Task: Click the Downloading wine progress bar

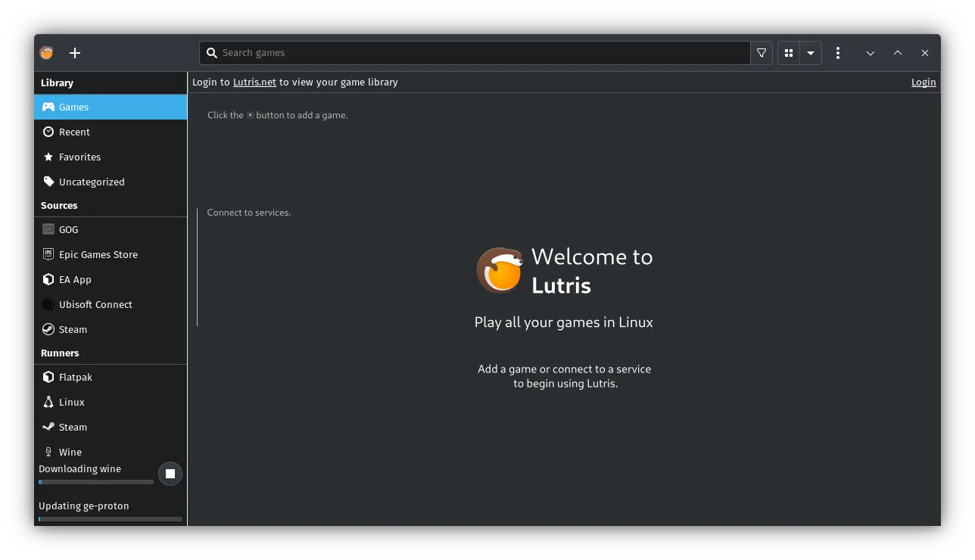Action: tap(96, 481)
